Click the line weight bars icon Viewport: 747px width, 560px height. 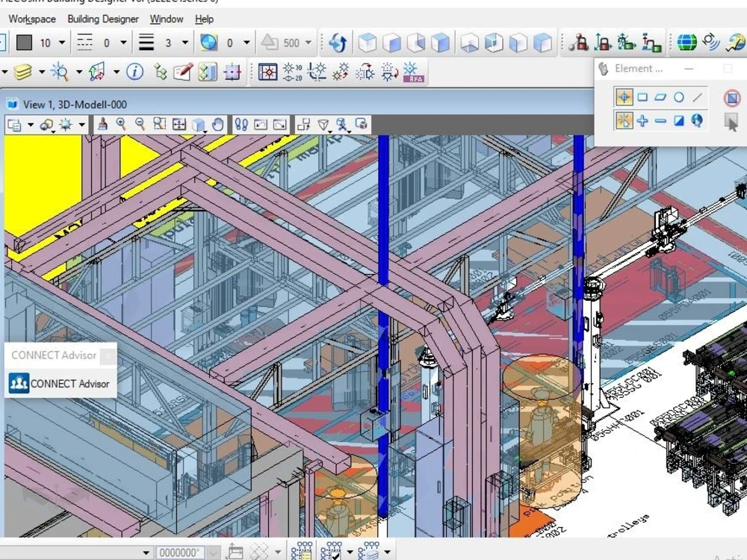(146, 43)
